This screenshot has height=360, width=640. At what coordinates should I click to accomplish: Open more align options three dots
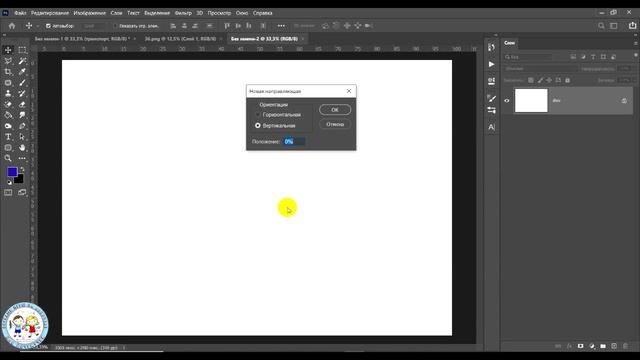pos(281,26)
